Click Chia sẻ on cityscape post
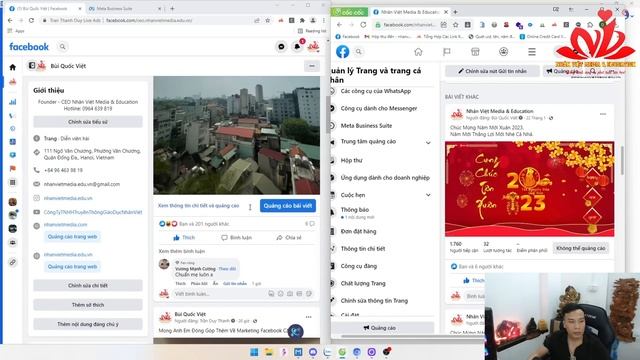 tap(289, 238)
